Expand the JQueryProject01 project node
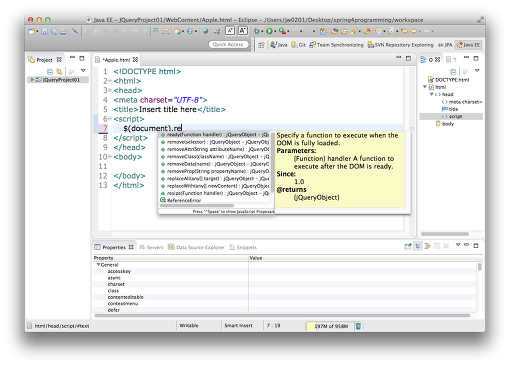Image resolution: width=510 pixels, height=366 pixels. (32, 80)
